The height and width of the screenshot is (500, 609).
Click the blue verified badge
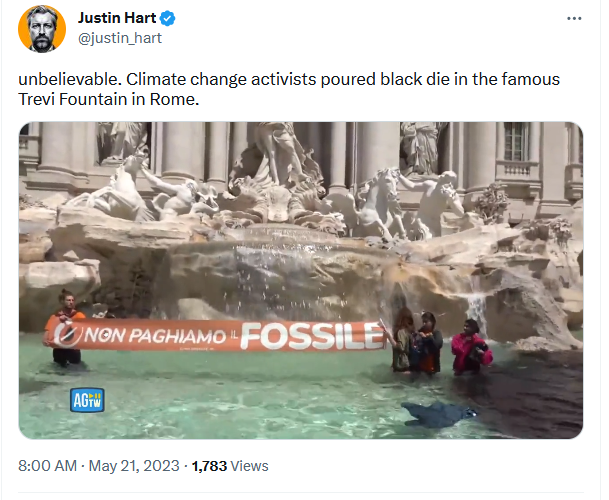pos(167,18)
